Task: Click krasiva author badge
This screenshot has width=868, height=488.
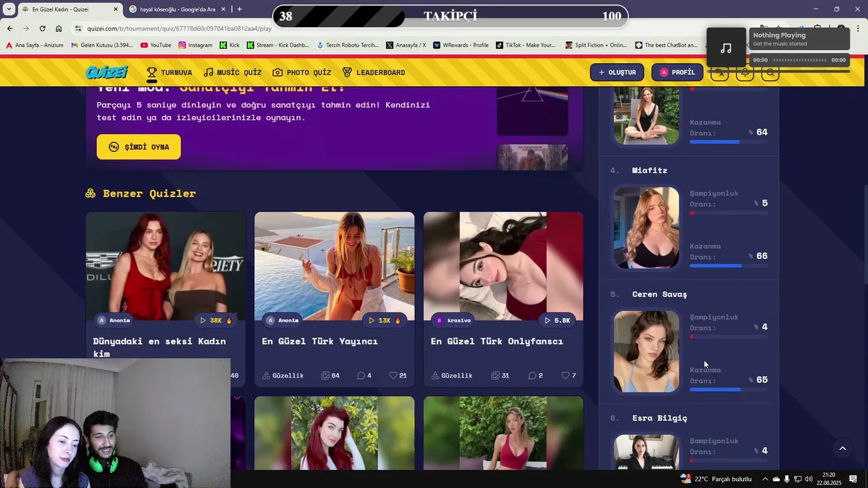Action: pos(454,320)
